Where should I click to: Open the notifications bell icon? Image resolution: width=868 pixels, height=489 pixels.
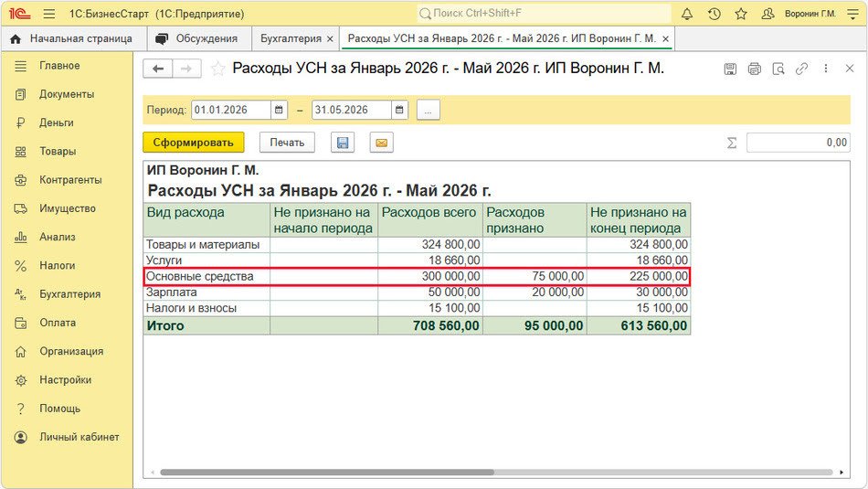tap(686, 14)
